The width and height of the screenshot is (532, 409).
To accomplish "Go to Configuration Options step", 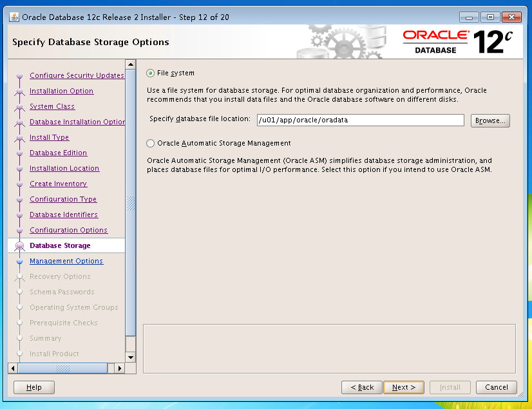I will (68, 230).
